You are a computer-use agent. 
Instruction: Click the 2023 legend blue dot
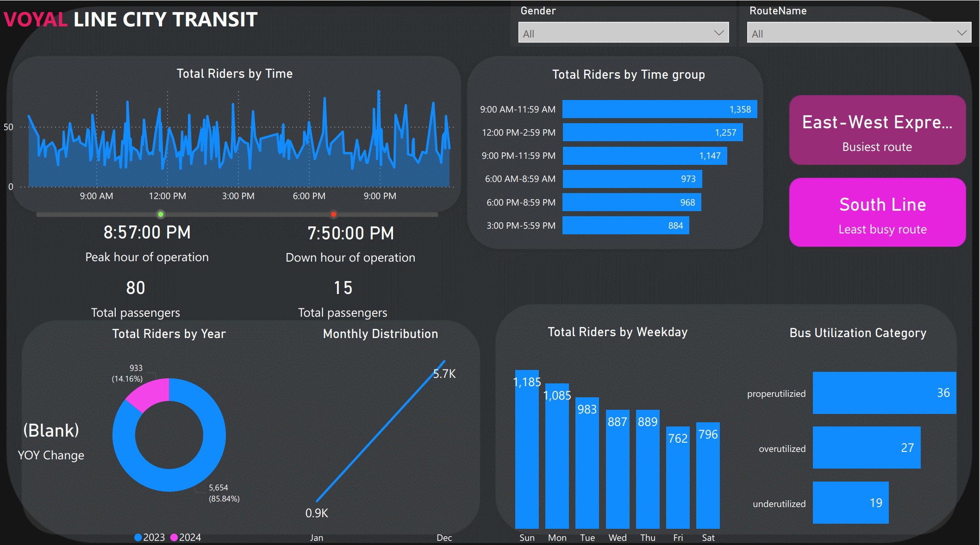pos(138,537)
